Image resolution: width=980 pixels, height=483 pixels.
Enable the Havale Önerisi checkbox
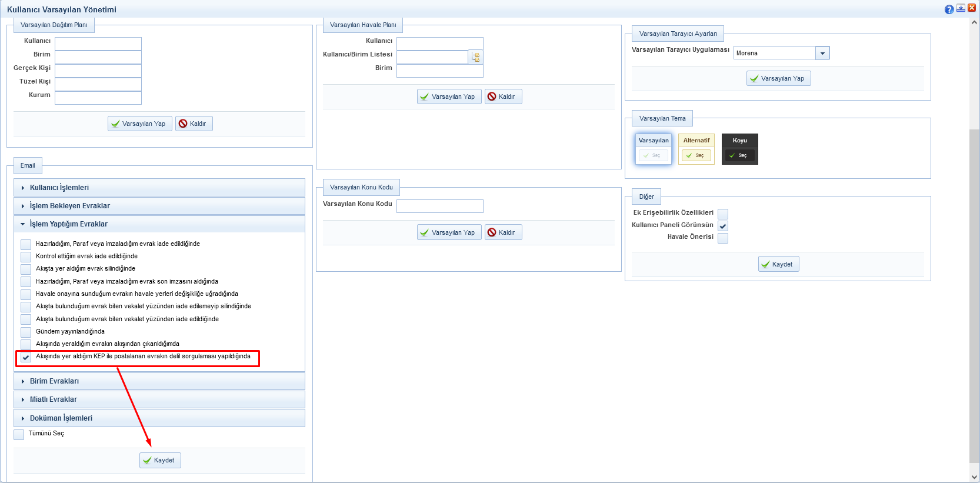click(723, 238)
